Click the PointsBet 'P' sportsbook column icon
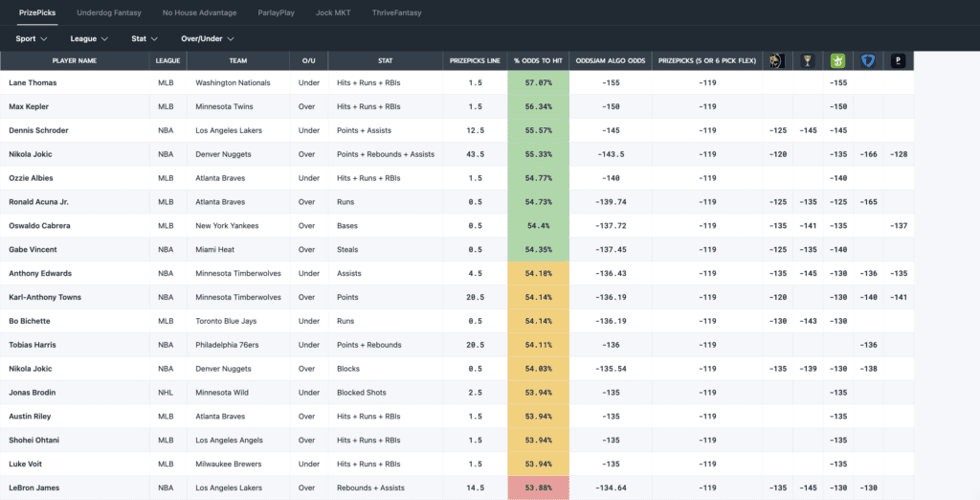This screenshot has width=980, height=500. 898,60
